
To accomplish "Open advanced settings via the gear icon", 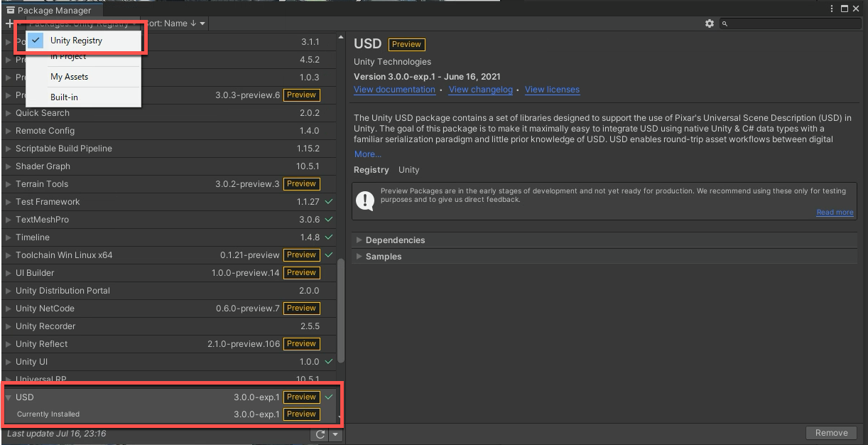I will [x=709, y=23].
